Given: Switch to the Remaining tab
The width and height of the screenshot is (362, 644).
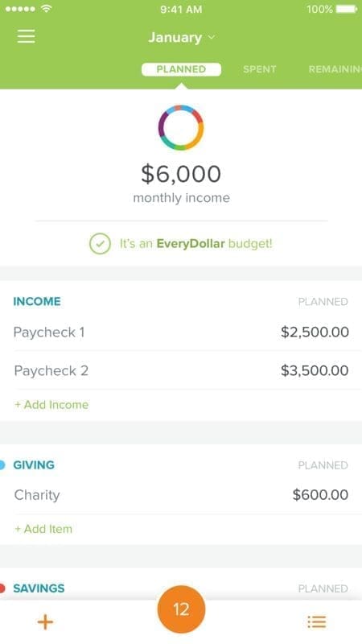Looking at the screenshot, I should (335, 69).
